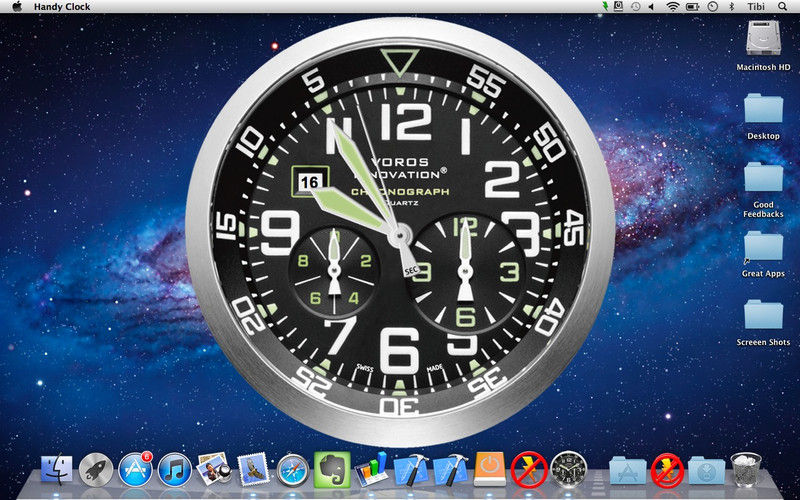
Task: Open the App Store in the Dock
Action: coord(135,469)
